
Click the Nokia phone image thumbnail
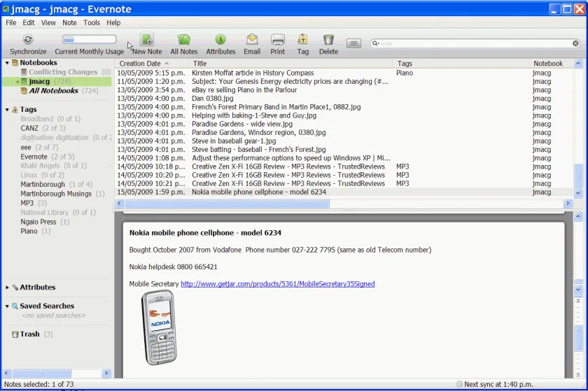(160, 327)
